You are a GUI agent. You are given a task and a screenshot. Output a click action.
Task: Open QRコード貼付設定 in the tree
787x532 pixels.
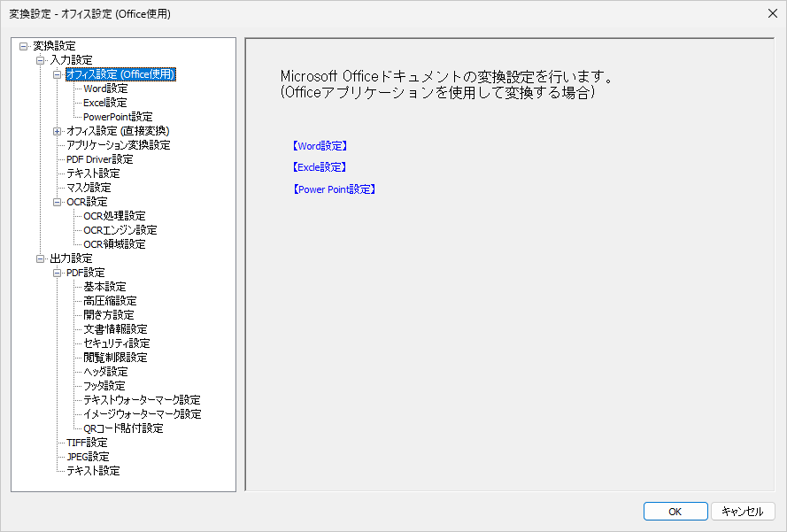(x=123, y=428)
